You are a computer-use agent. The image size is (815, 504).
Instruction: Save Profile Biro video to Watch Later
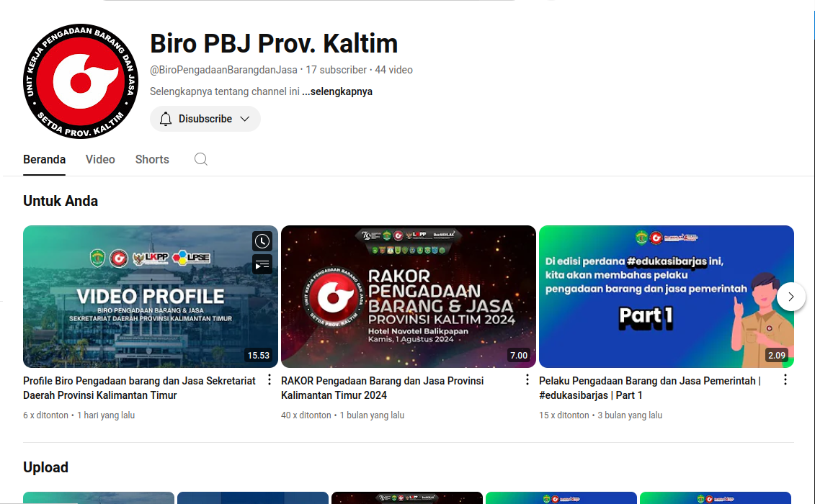click(x=262, y=240)
